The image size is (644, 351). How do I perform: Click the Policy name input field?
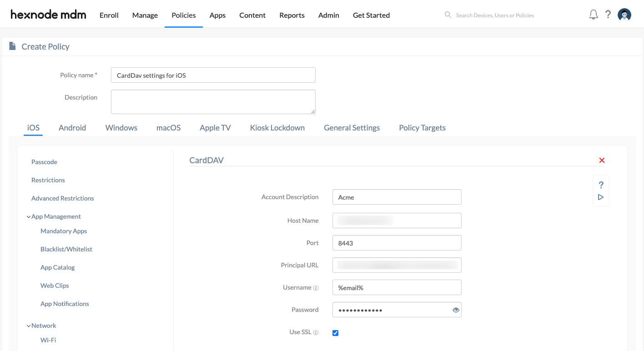(213, 75)
